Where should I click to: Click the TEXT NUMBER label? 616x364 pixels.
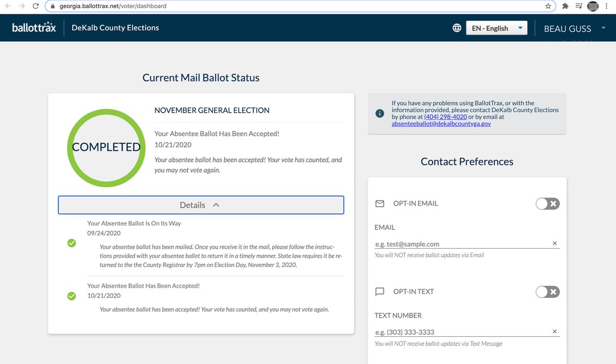pyautogui.click(x=398, y=315)
